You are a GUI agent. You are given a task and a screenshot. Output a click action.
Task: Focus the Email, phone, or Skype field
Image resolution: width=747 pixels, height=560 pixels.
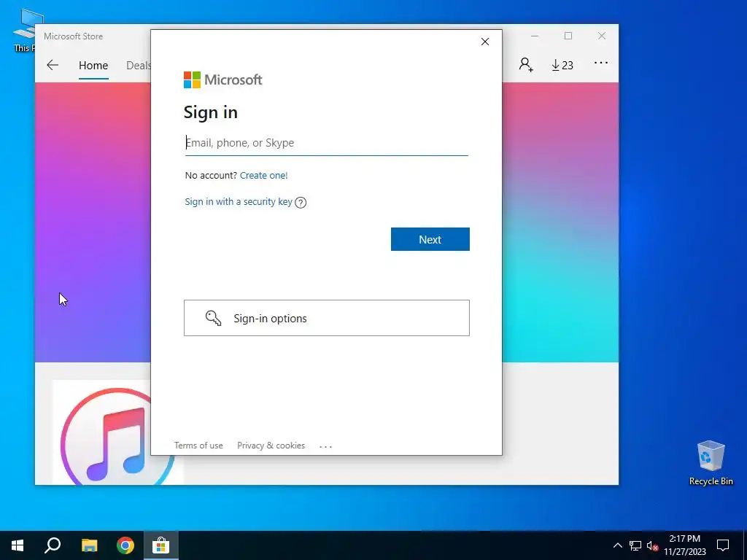pos(326,143)
